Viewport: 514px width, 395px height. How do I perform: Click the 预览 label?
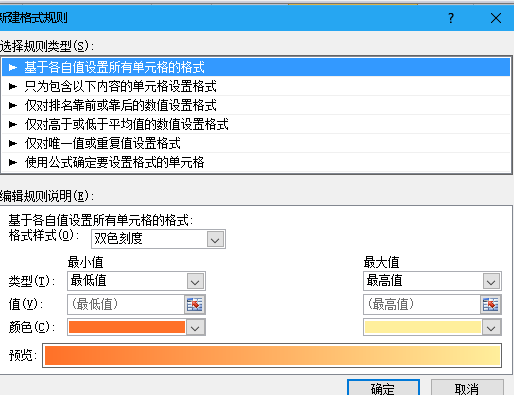pyautogui.click(x=22, y=355)
